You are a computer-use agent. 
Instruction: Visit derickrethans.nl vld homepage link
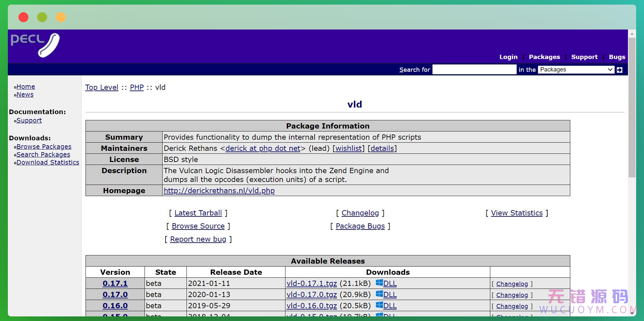click(219, 191)
